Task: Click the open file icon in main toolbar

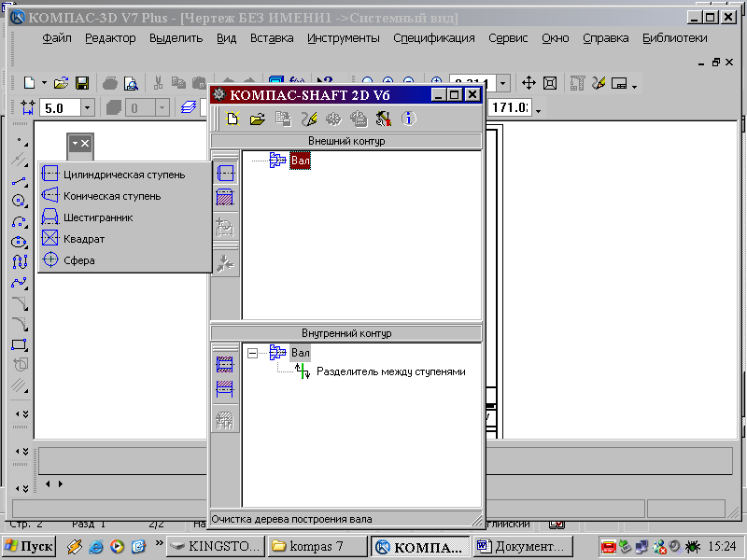Action: click(61, 83)
